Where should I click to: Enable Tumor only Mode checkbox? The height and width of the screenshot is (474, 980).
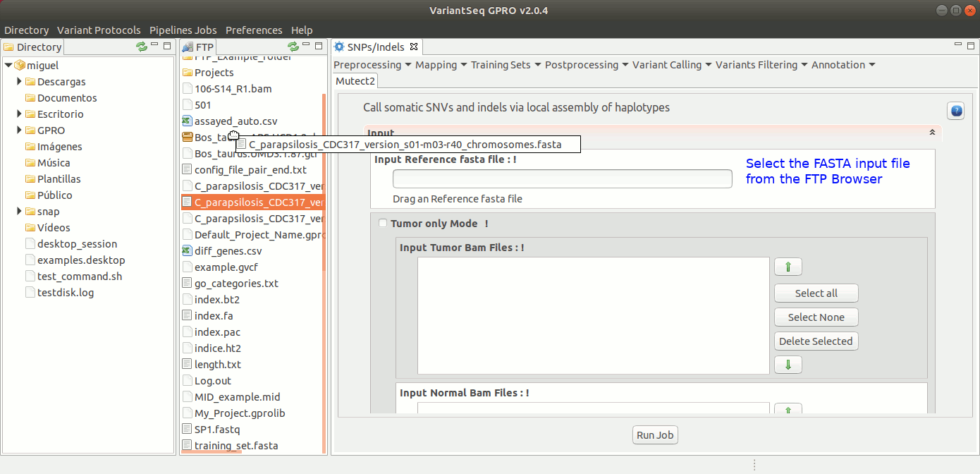pos(383,224)
